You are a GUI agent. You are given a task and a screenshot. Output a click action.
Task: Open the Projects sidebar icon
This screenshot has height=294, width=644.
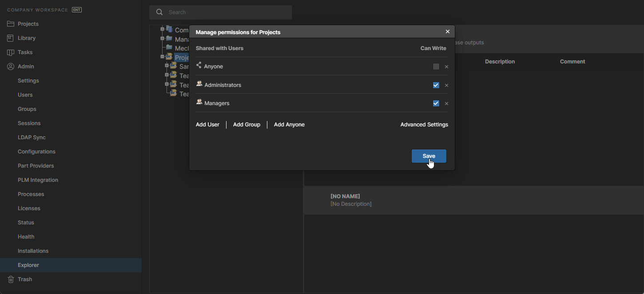coord(11,24)
